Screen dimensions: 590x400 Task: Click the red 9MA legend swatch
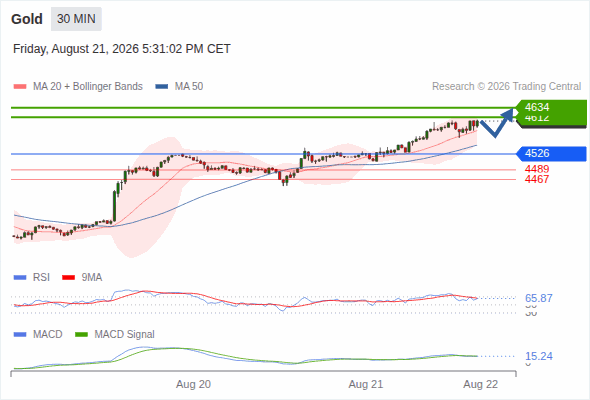68,278
